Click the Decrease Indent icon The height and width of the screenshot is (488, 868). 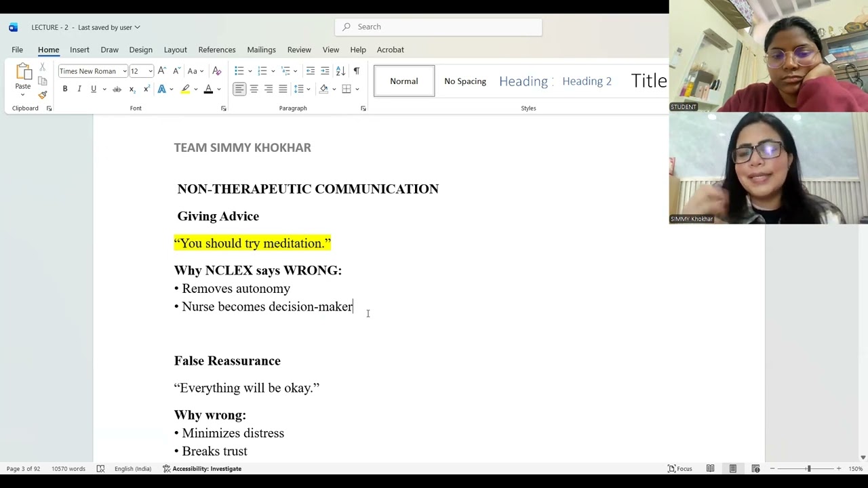click(x=310, y=70)
